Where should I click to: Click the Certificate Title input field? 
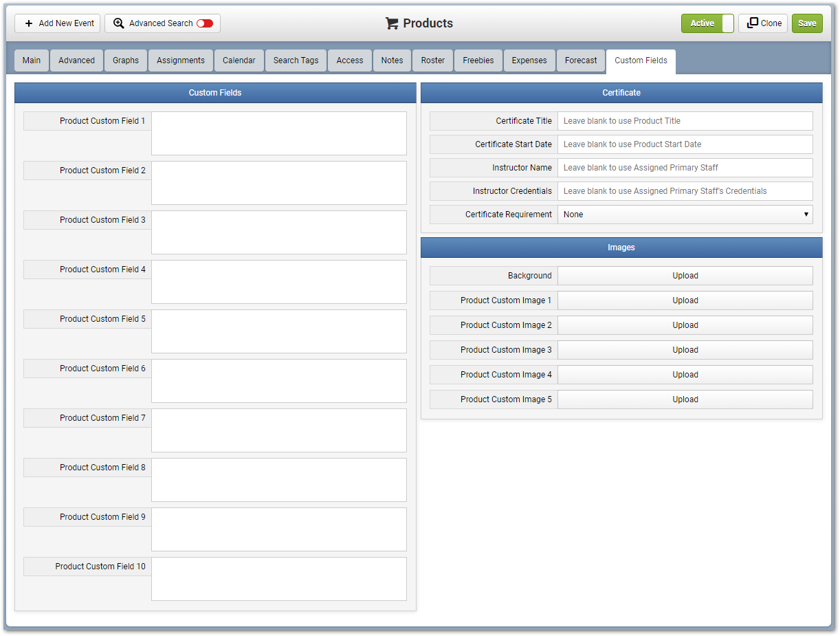685,121
